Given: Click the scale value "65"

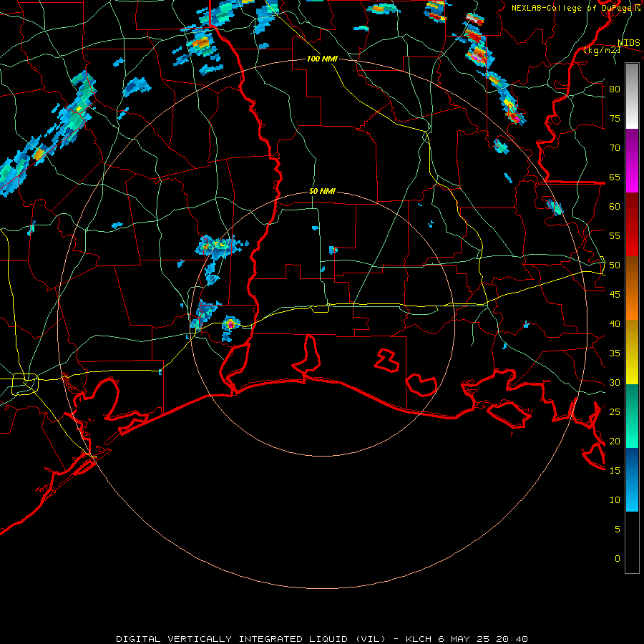Looking at the screenshot, I should pos(615,177).
